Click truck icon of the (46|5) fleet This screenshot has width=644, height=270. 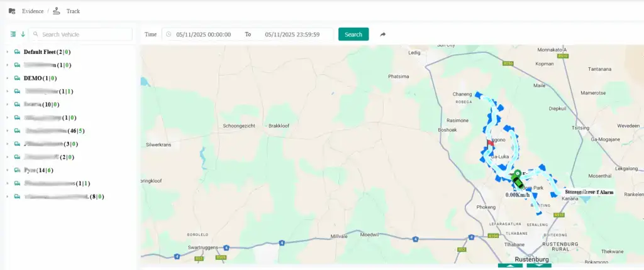click(x=17, y=131)
